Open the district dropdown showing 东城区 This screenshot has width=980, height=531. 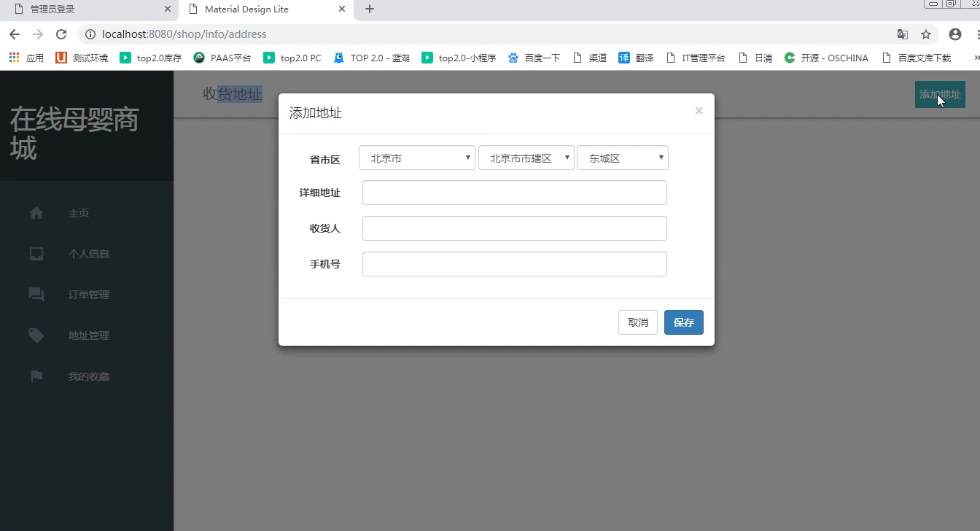(622, 158)
